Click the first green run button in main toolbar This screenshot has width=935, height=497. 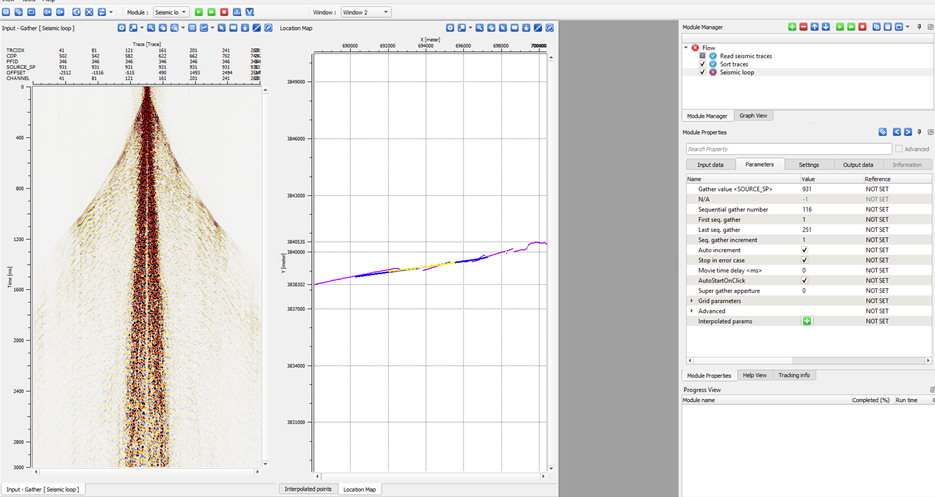tap(199, 12)
